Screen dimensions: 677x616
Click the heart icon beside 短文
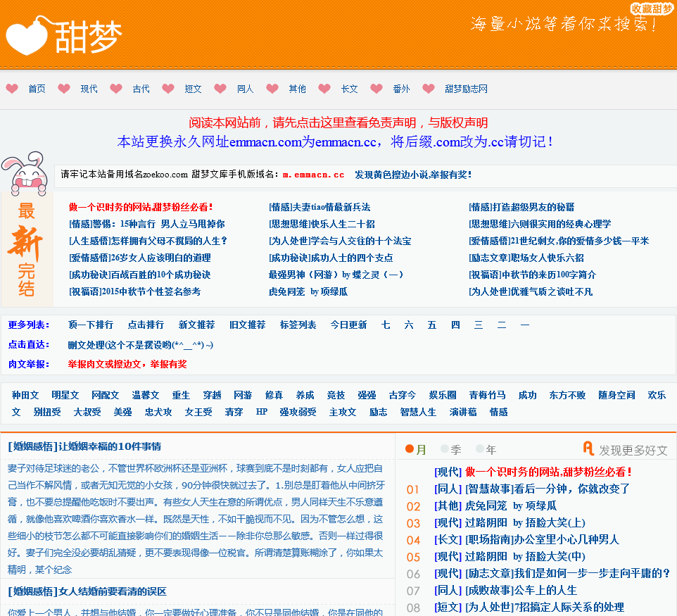point(168,89)
